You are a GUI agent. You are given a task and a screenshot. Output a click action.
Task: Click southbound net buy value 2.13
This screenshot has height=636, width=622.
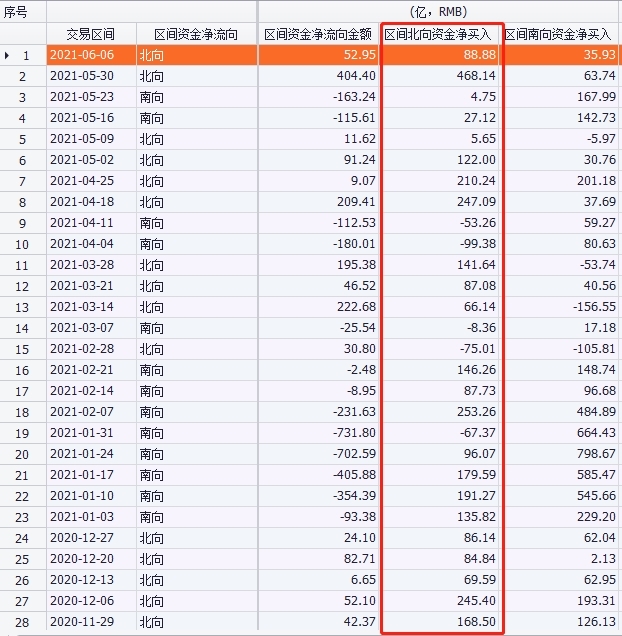pyautogui.click(x=560, y=559)
